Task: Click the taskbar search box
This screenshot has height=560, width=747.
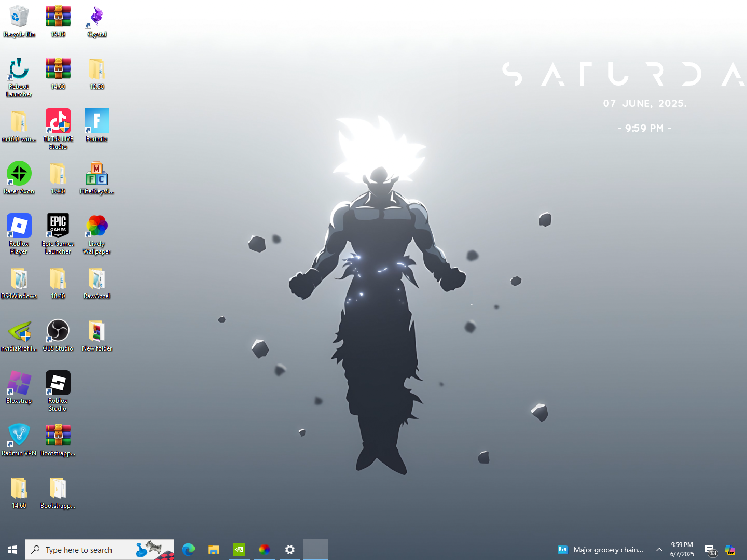Action: 100,550
